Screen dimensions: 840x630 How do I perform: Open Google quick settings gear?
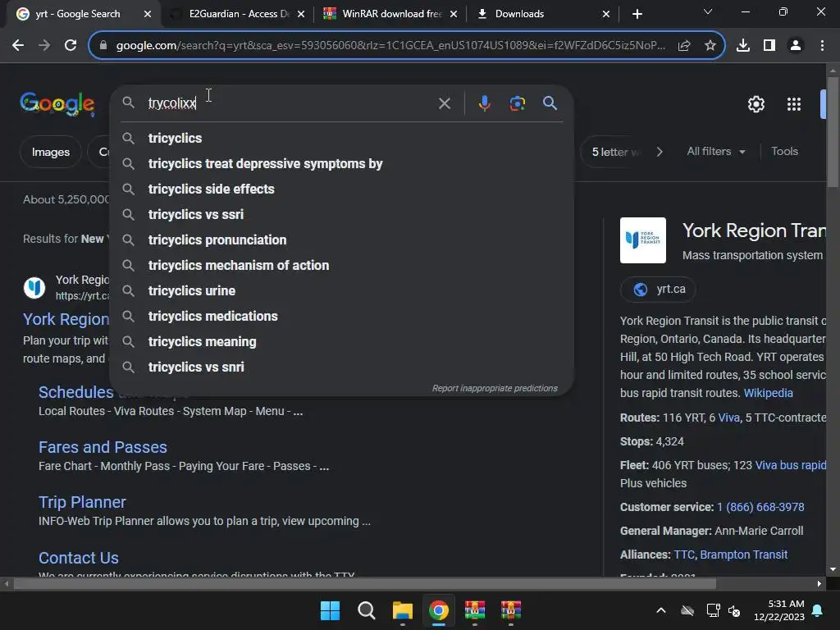(x=756, y=104)
